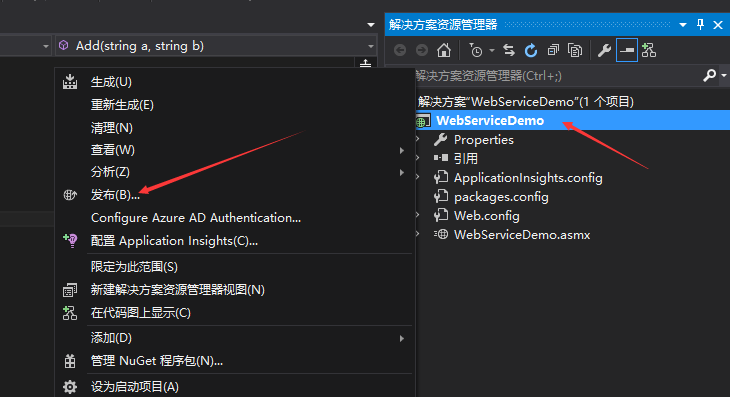Click the globe icon beside WebServiceDemo.asmx
The width and height of the screenshot is (730, 397).
tap(440, 234)
